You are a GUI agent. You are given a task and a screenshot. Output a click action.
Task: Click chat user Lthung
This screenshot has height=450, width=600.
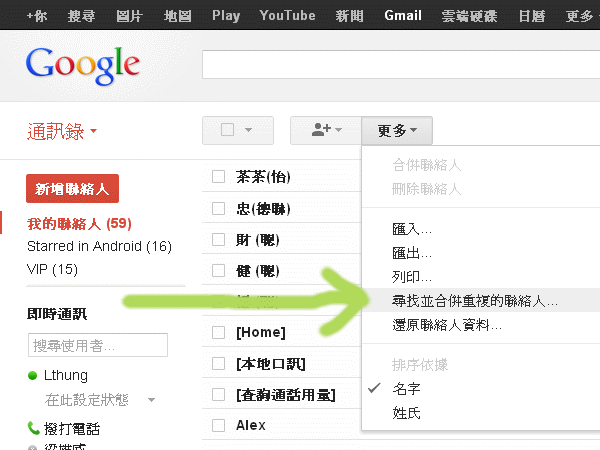pyautogui.click(x=66, y=375)
